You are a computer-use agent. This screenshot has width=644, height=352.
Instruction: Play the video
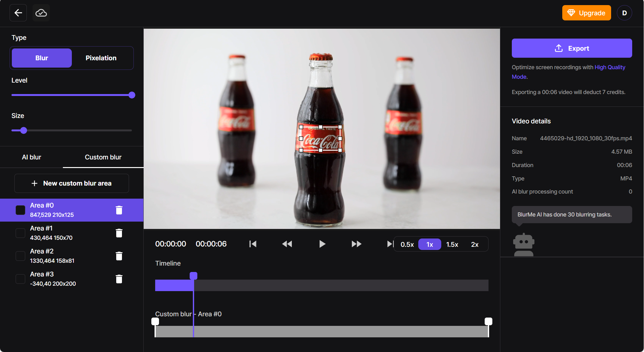coord(322,244)
